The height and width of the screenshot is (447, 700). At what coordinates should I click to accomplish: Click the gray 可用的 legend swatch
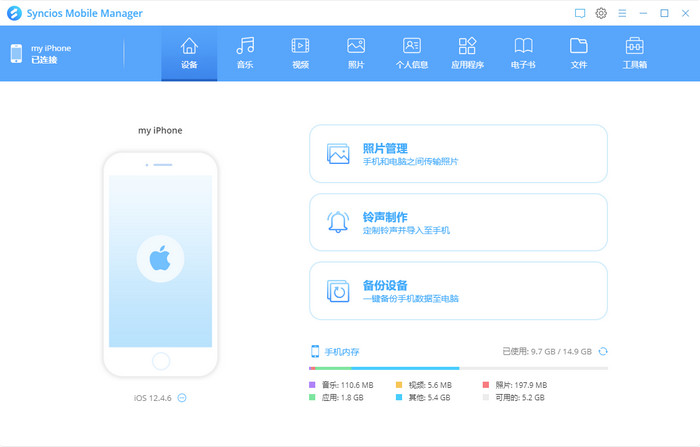pos(486,397)
